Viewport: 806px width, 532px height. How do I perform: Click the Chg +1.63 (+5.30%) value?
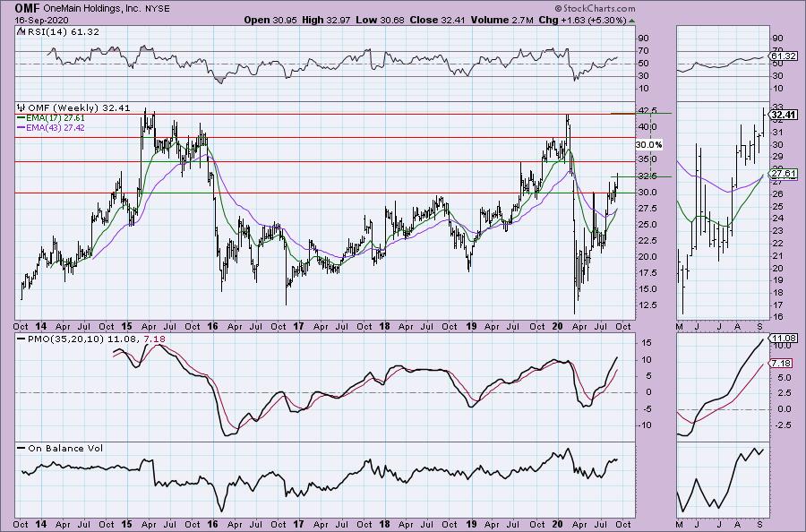click(x=582, y=20)
